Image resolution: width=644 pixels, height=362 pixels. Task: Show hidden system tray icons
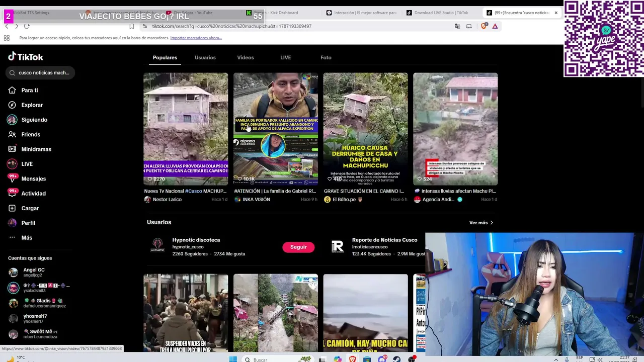click(557, 359)
